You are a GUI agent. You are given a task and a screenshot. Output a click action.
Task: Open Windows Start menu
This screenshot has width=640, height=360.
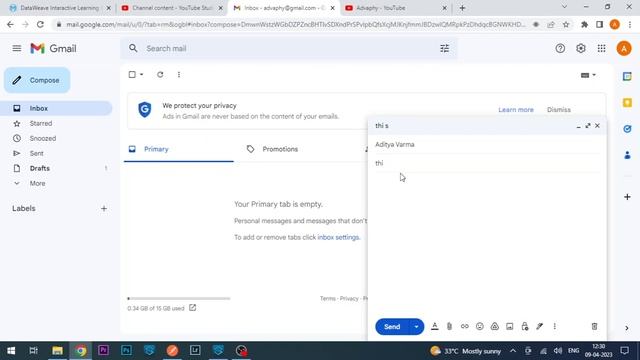pyautogui.click(x=11, y=351)
